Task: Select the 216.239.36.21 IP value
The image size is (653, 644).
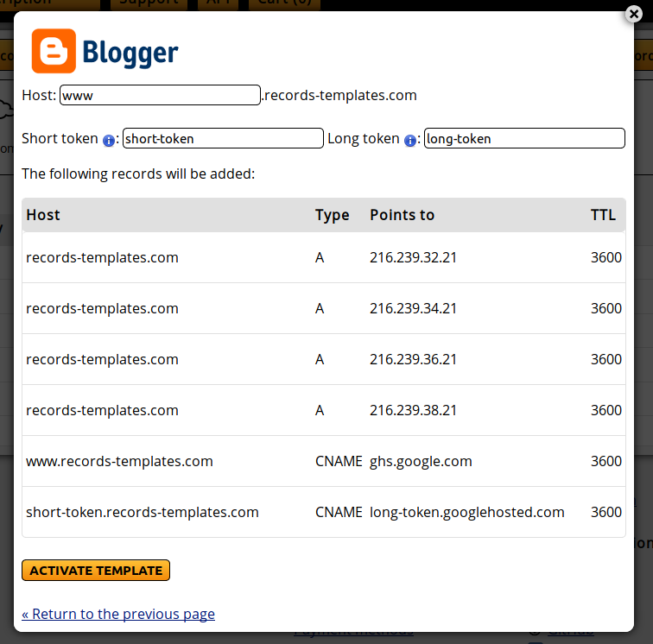Action: click(413, 359)
